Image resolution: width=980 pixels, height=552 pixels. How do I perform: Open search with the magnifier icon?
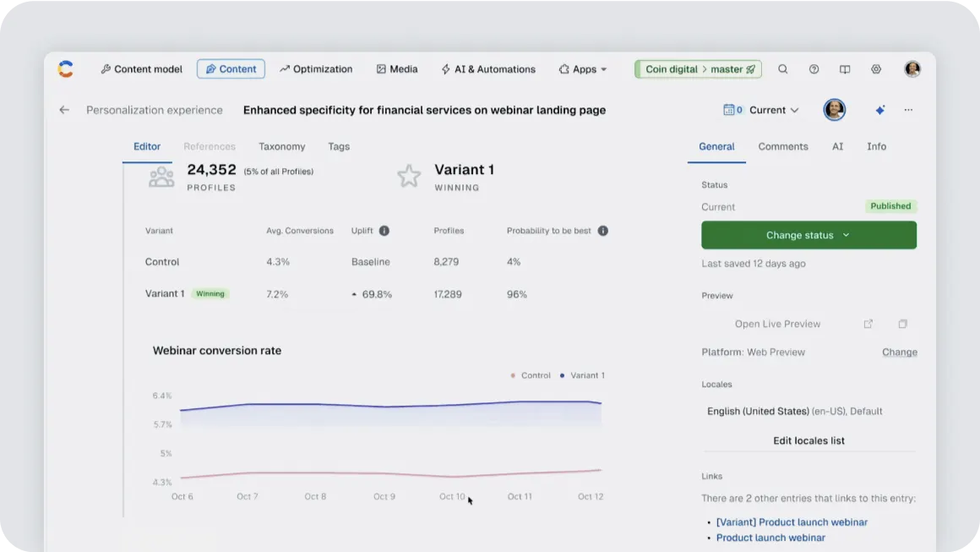[x=783, y=69]
